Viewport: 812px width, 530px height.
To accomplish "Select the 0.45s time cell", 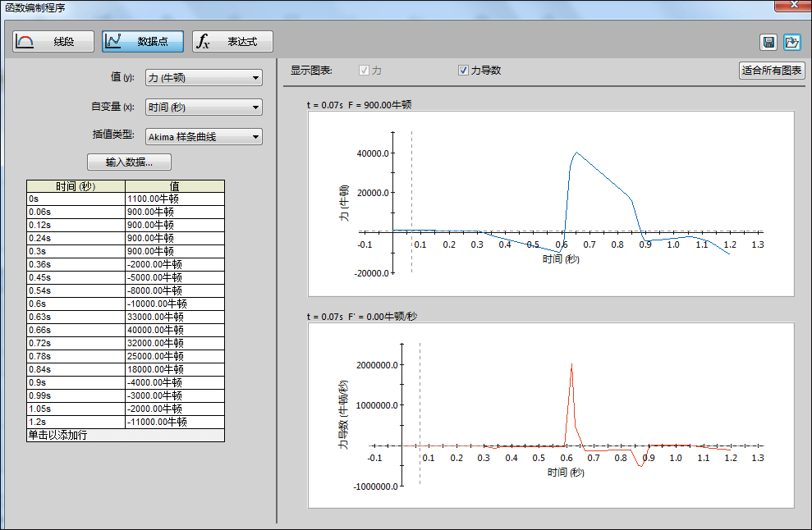I will point(76,277).
